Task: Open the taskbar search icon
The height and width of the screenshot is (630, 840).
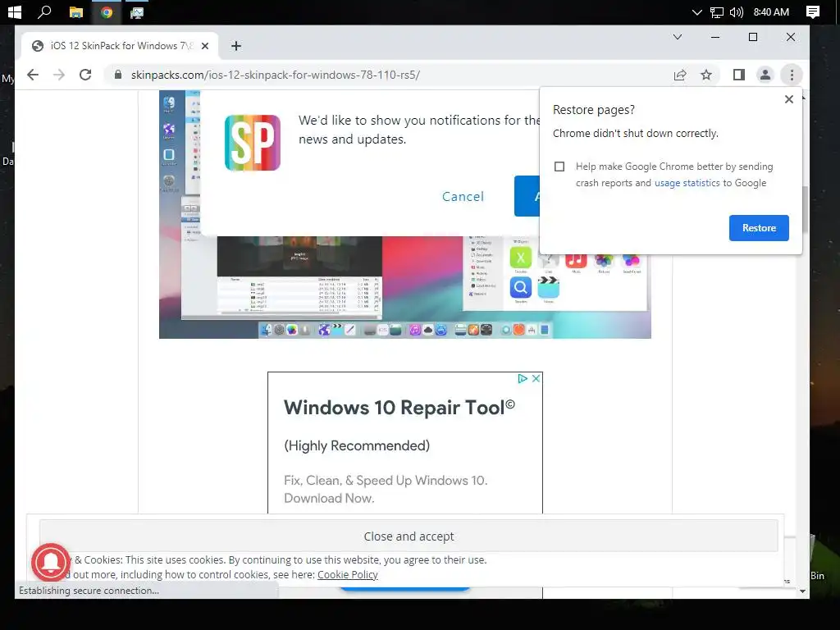Action: [44, 11]
